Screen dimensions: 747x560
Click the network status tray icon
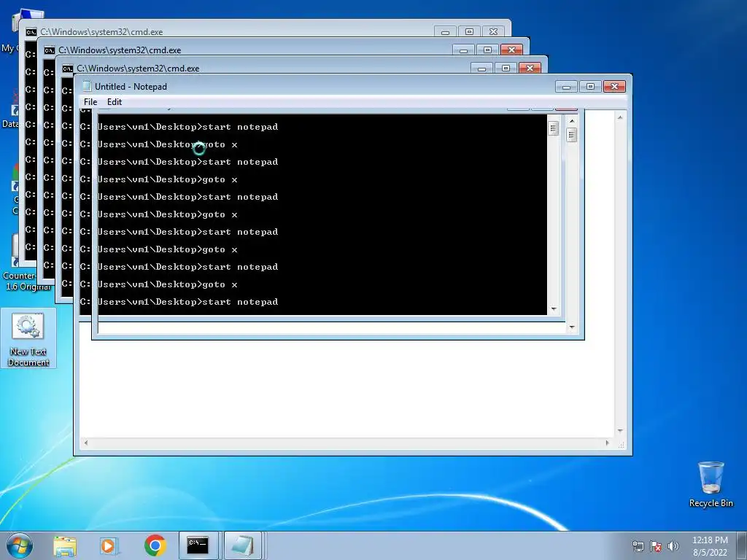(638, 546)
